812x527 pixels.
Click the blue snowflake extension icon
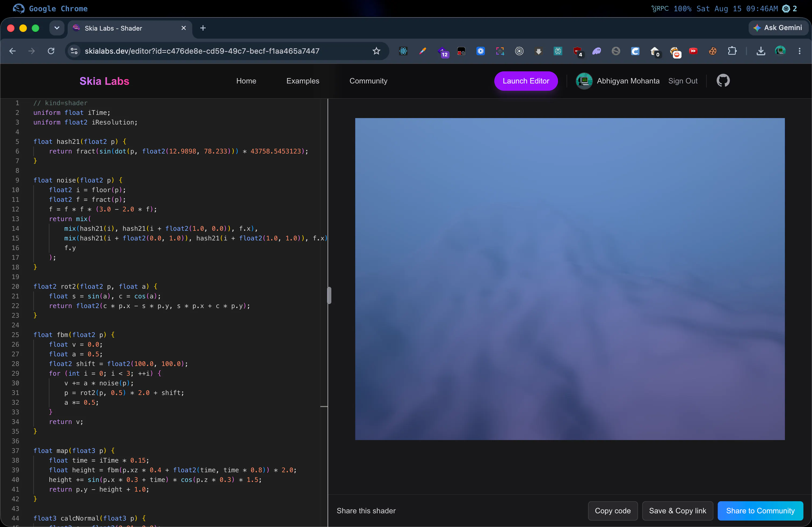pyautogui.click(x=480, y=51)
